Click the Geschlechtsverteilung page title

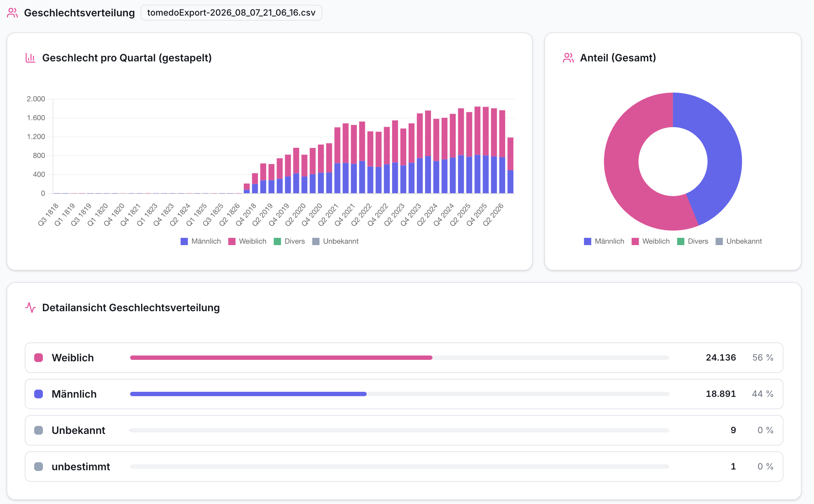click(x=79, y=13)
